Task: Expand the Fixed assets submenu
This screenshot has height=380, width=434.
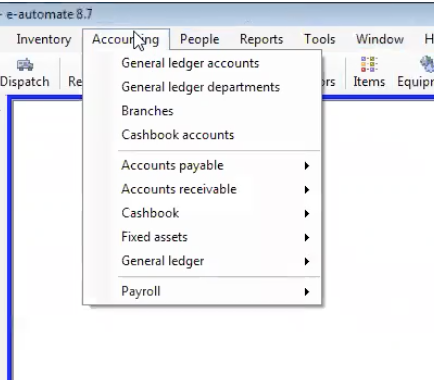Action: 202,237
